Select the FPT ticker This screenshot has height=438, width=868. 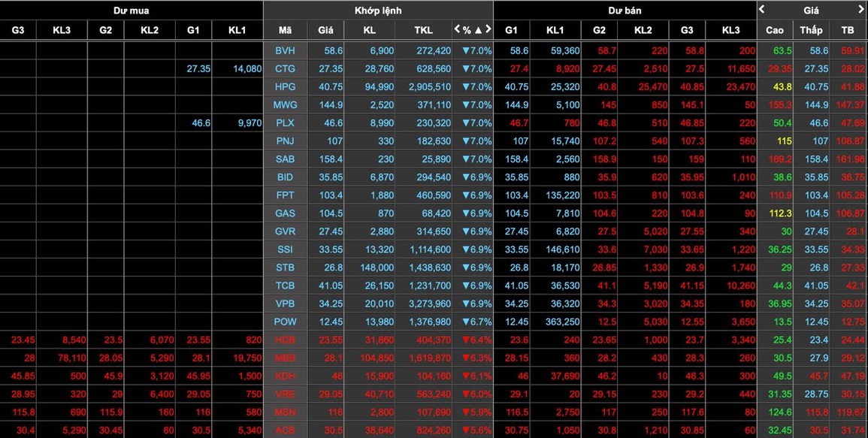[285, 195]
